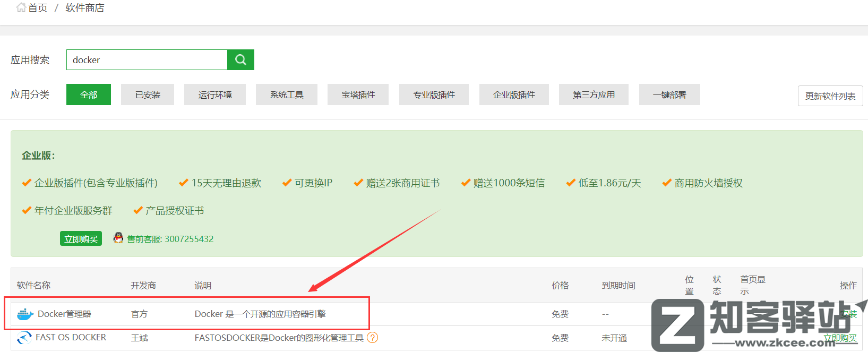Click the QQ penguin customer service icon
This screenshot has width=868, height=352.
tap(118, 238)
